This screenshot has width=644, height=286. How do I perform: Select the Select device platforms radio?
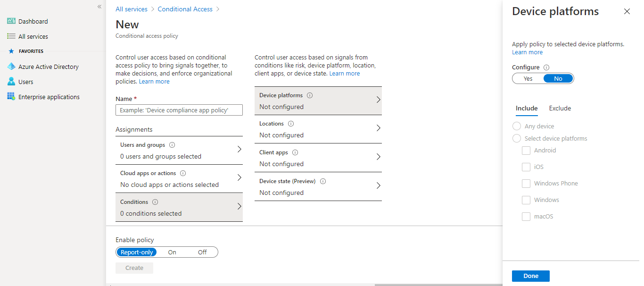[517, 139]
